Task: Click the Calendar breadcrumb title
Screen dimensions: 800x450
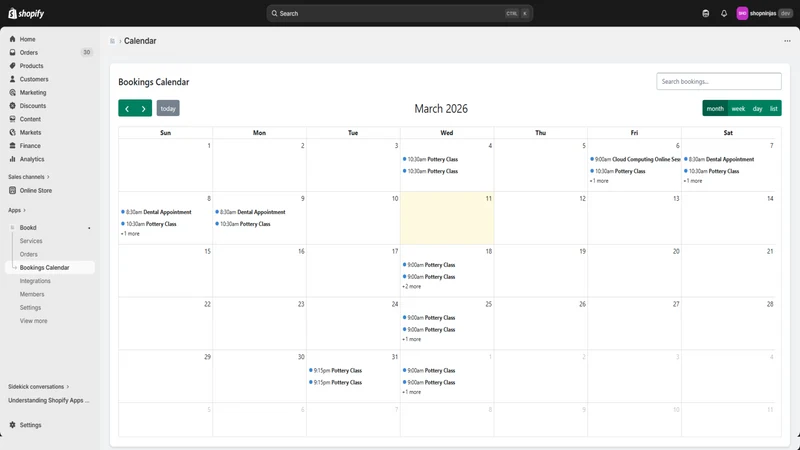Action: point(140,41)
